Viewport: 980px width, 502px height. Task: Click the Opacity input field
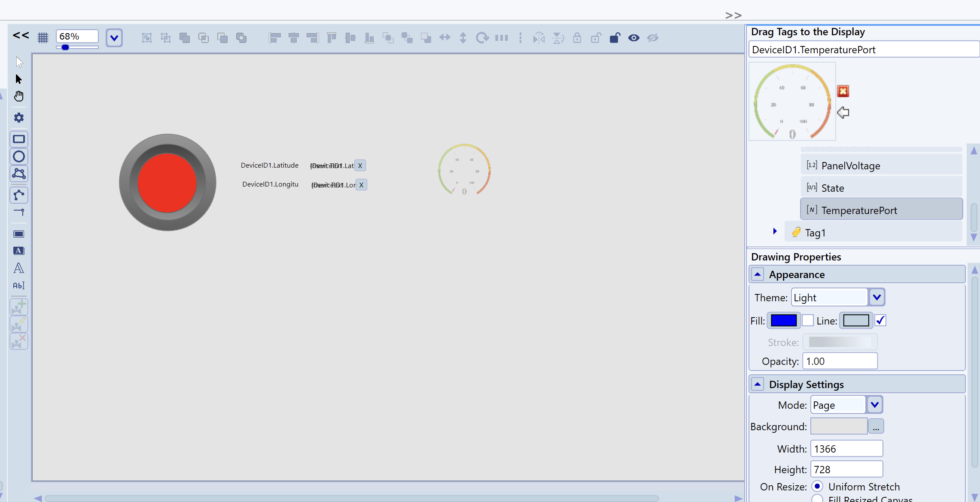click(x=840, y=361)
